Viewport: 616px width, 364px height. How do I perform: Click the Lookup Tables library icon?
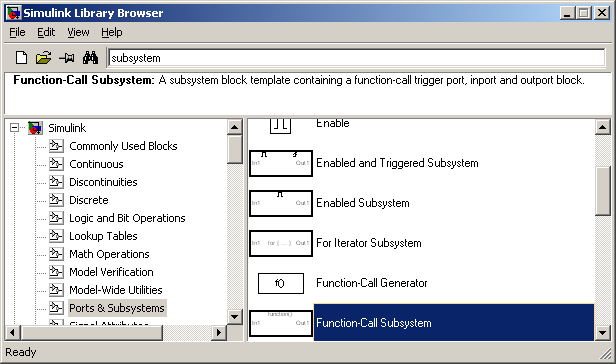(x=56, y=236)
